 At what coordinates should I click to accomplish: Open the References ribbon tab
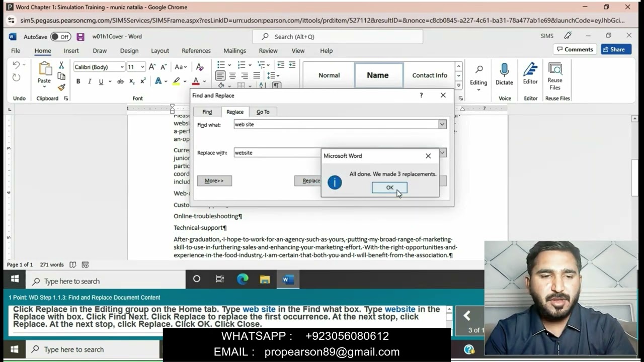(x=196, y=51)
